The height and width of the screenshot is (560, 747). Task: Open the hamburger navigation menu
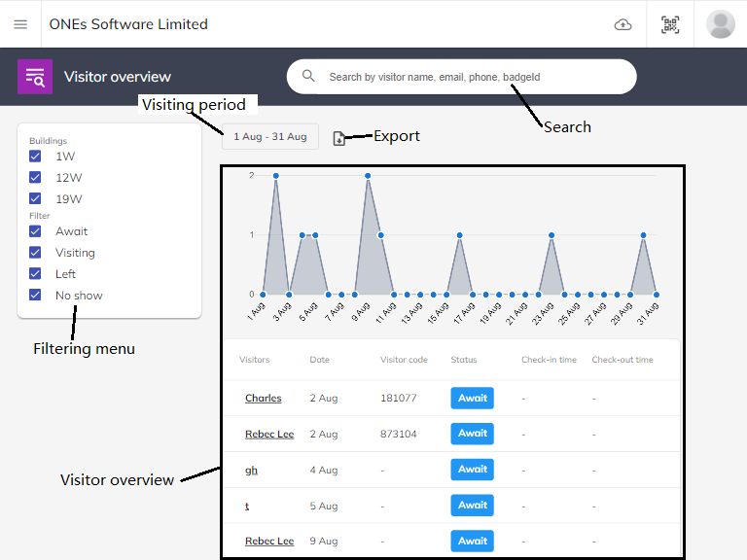[20, 24]
